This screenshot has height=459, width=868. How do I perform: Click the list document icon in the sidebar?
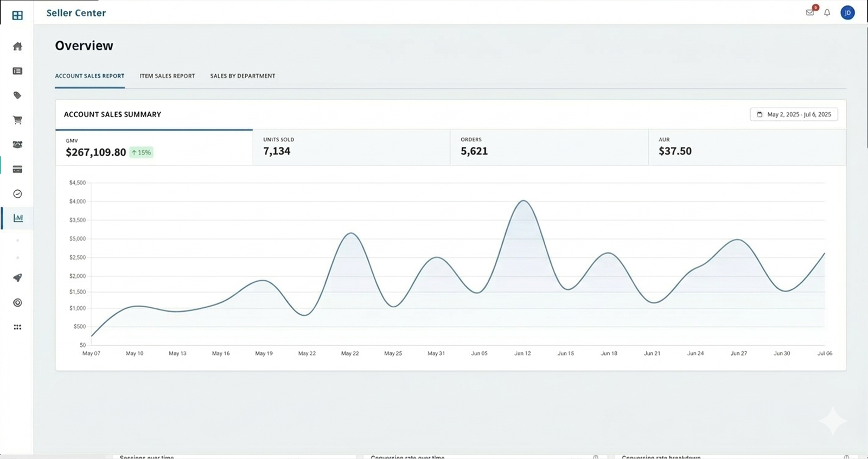[x=17, y=71]
